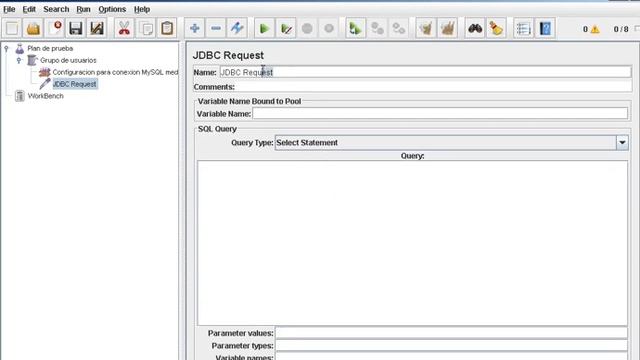Open the Options menu
This screenshot has width=640, height=360.
coord(112,9)
